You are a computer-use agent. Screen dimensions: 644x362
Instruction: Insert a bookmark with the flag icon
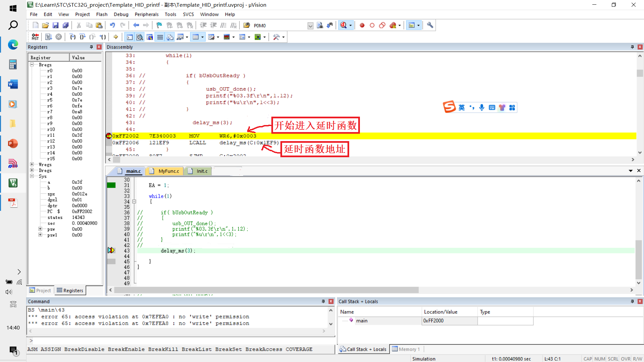tap(159, 25)
